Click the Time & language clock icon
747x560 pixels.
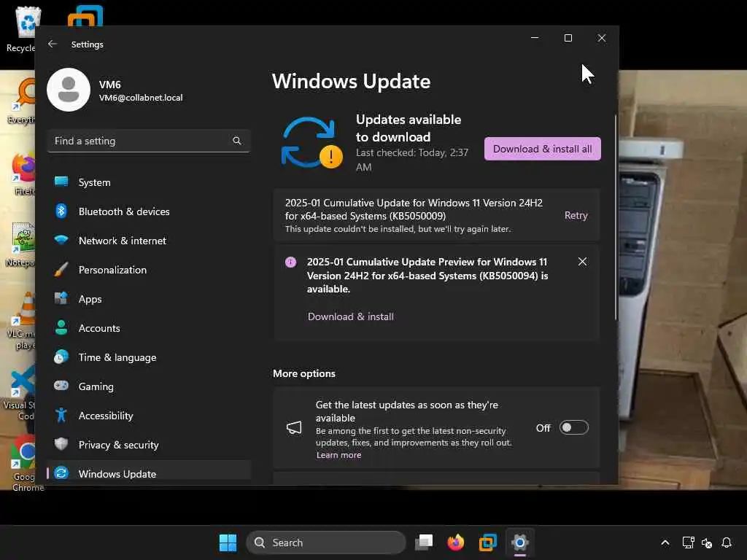61,357
